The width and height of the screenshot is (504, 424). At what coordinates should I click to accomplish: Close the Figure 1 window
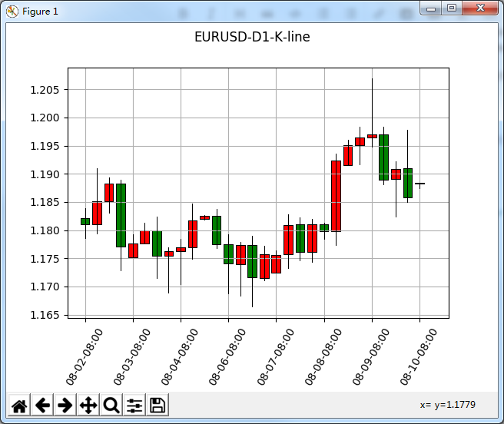[x=480, y=8]
